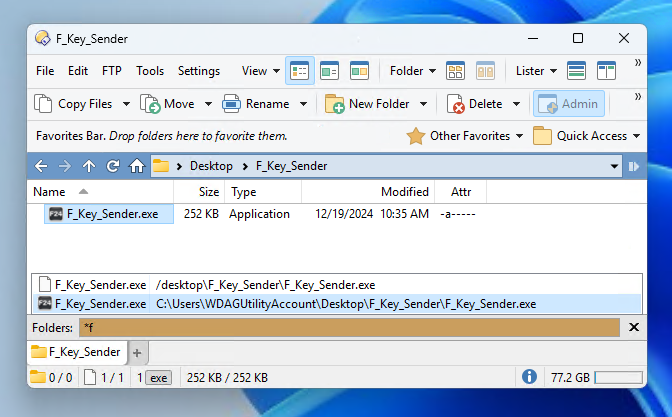This screenshot has height=417, width=672.
Task: Go back in folder history
Action: point(41,166)
